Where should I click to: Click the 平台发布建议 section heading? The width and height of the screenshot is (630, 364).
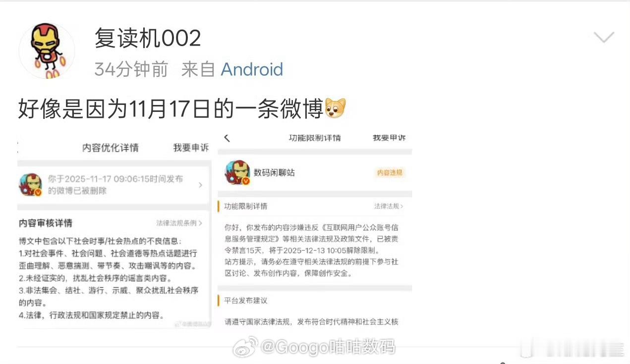tap(245, 301)
